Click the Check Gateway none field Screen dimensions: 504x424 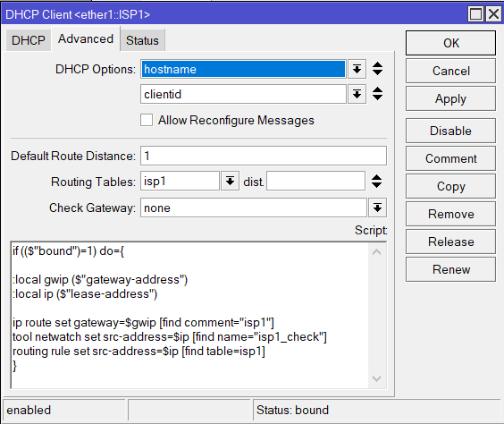[x=254, y=208]
